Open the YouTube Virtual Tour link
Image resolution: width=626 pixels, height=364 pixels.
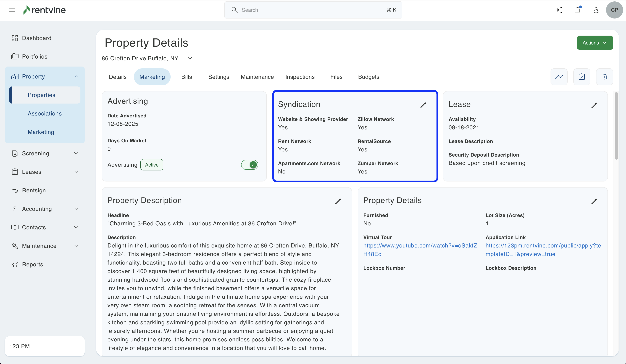(420, 246)
